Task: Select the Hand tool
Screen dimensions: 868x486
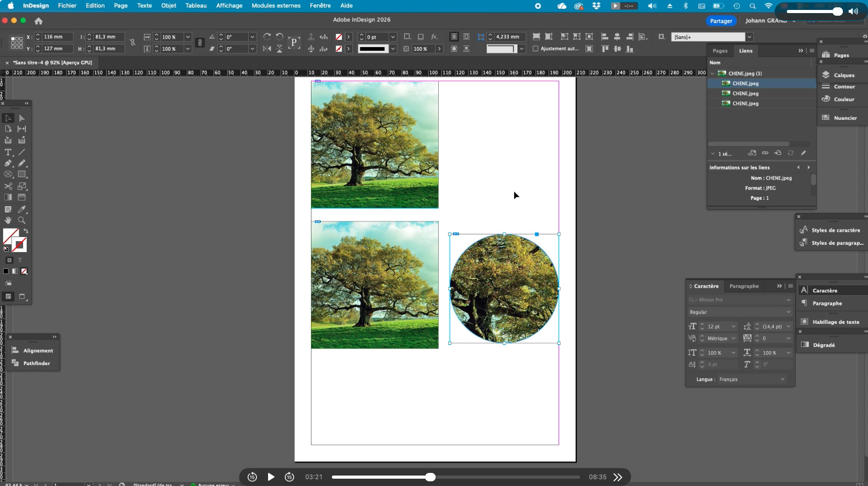Action: click(x=8, y=220)
